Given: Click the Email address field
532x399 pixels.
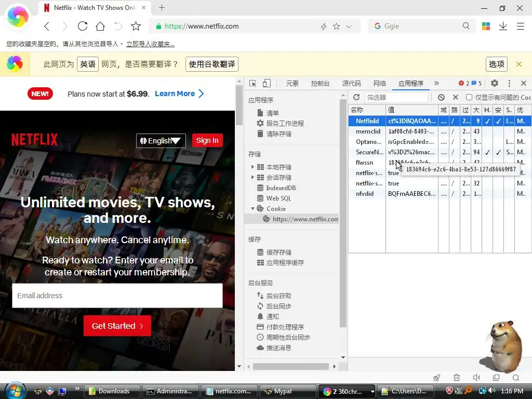Looking at the screenshot, I should click(117, 296).
